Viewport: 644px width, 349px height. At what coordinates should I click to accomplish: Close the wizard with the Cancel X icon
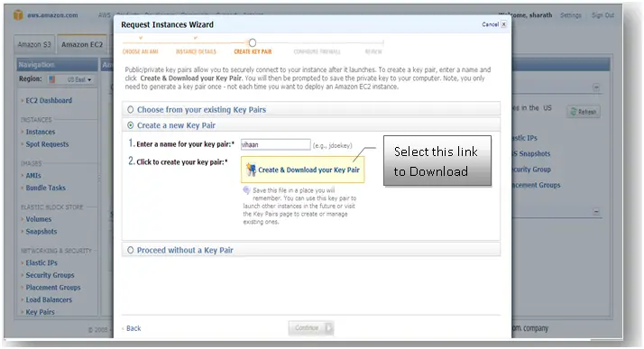point(503,24)
